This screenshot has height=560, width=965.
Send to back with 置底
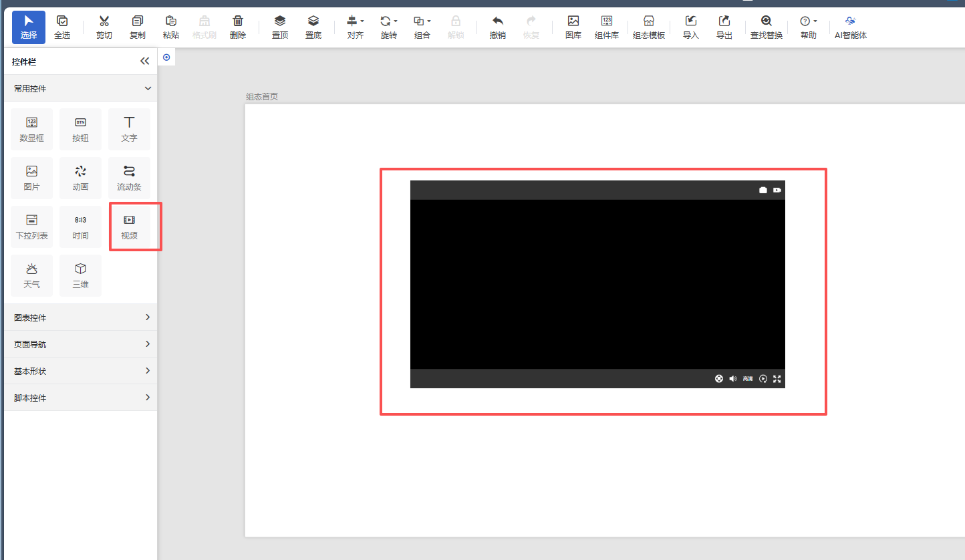tap(313, 27)
